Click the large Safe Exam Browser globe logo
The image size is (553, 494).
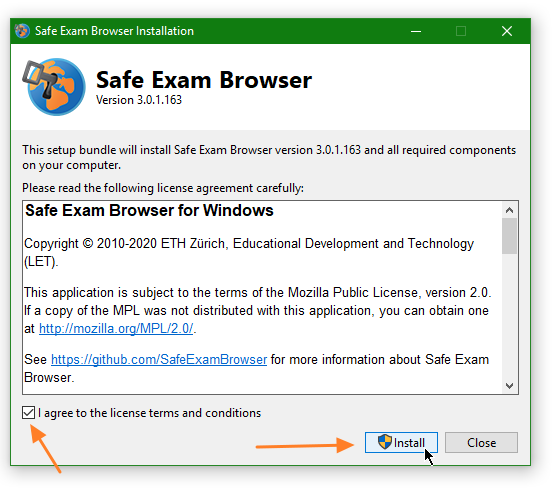point(54,87)
